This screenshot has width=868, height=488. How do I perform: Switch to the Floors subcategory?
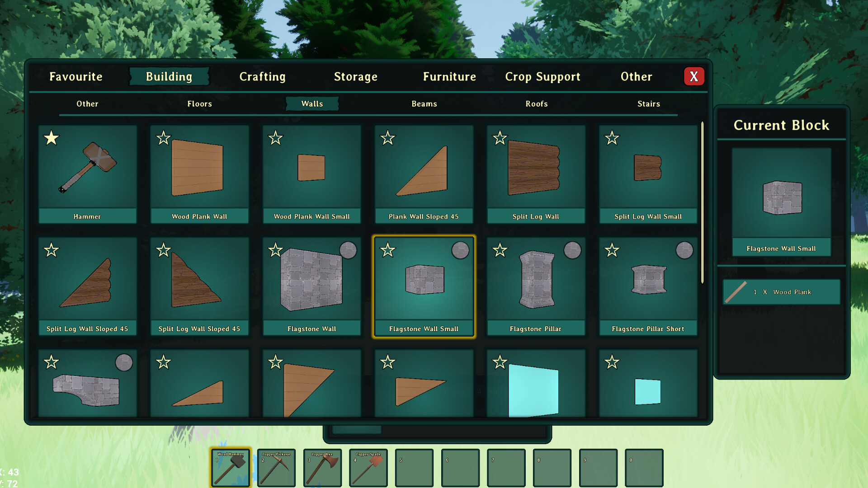pos(199,104)
